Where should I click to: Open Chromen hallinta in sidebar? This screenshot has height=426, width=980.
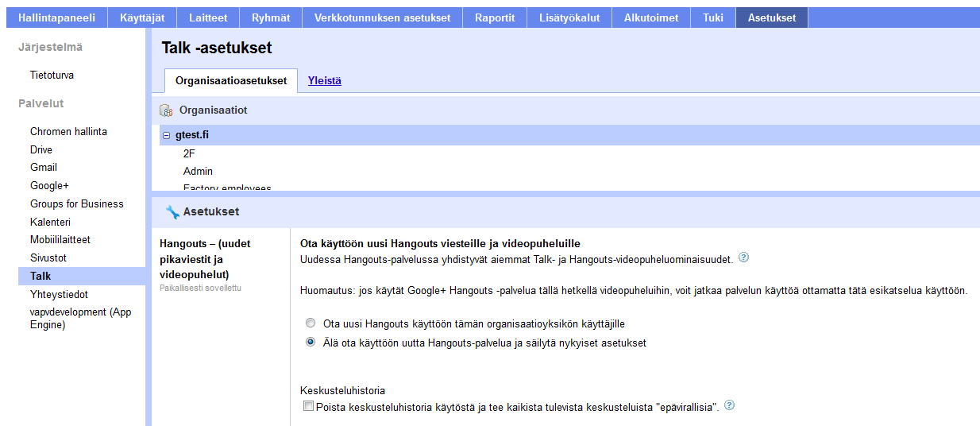[x=68, y=132]
